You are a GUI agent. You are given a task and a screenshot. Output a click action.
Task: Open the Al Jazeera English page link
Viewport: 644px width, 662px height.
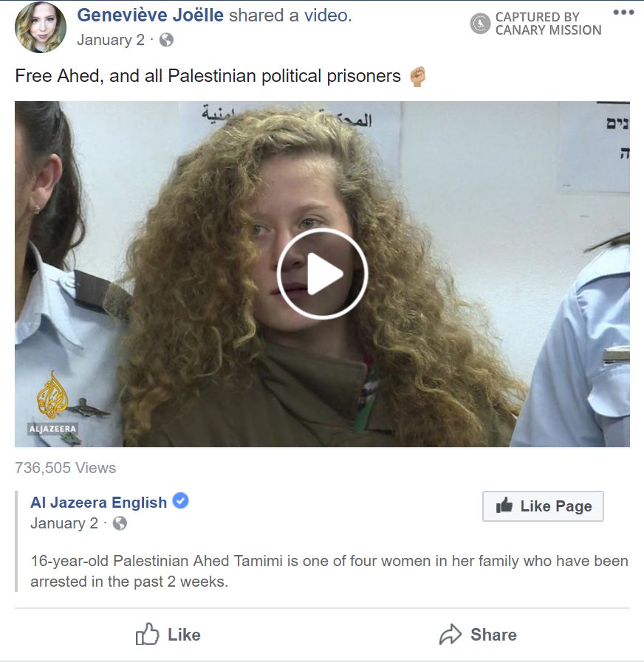(x=98, y=503)
